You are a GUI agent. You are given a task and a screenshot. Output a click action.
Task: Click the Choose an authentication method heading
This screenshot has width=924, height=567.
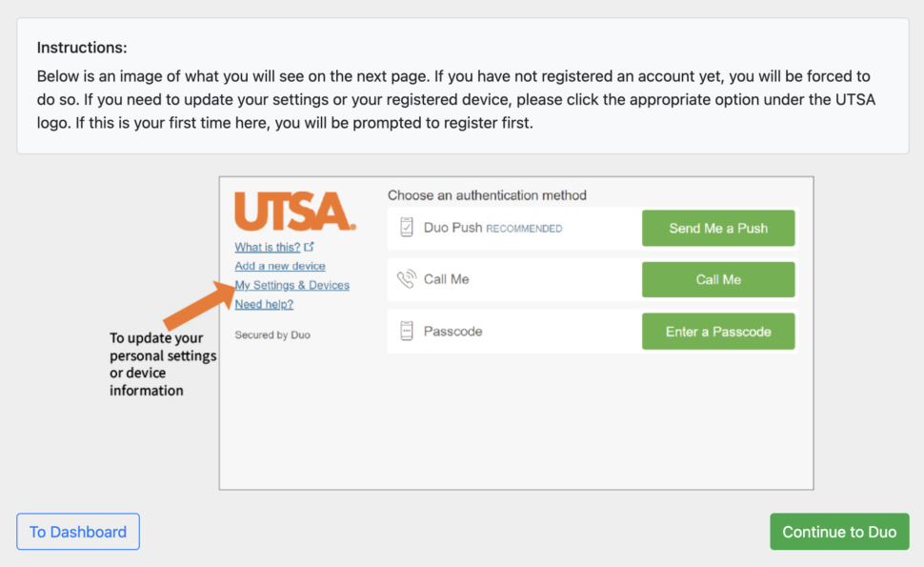(485, 194)
